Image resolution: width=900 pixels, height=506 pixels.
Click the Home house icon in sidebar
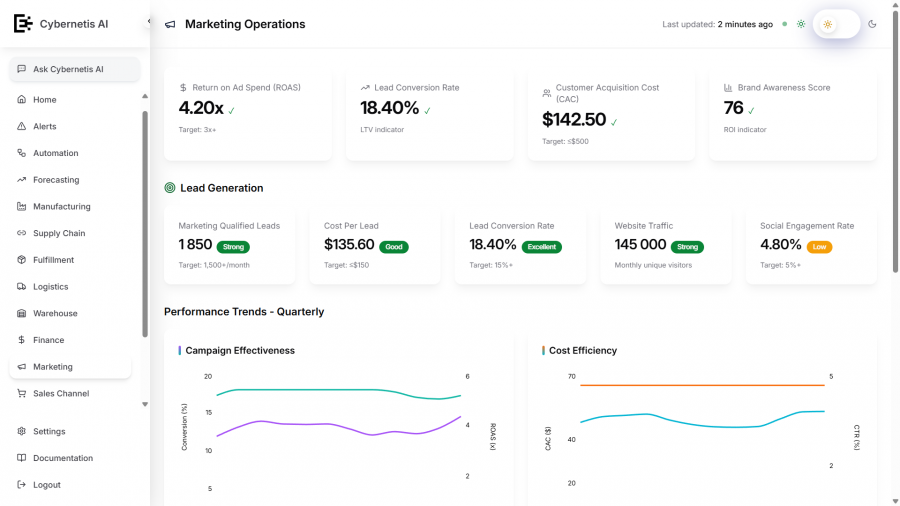[22, 100]
